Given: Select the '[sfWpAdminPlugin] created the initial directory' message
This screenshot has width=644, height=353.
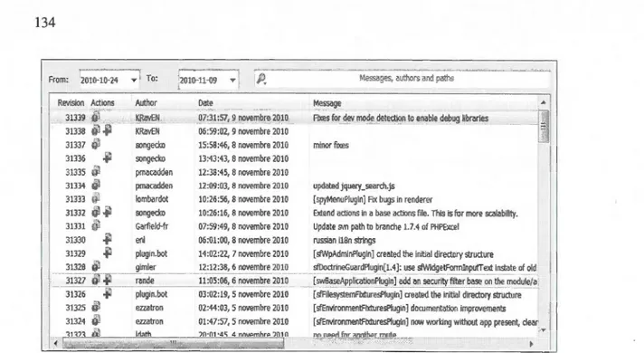Looking at the screenshot, I should coord(402,254).
